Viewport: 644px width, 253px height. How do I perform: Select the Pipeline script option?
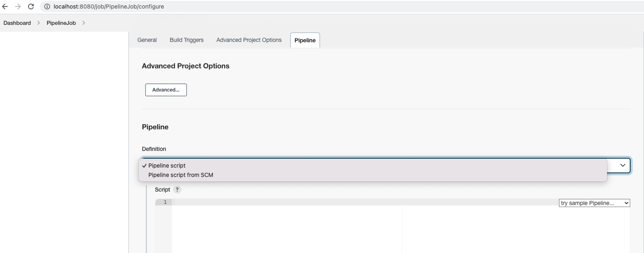click(167, 166)
